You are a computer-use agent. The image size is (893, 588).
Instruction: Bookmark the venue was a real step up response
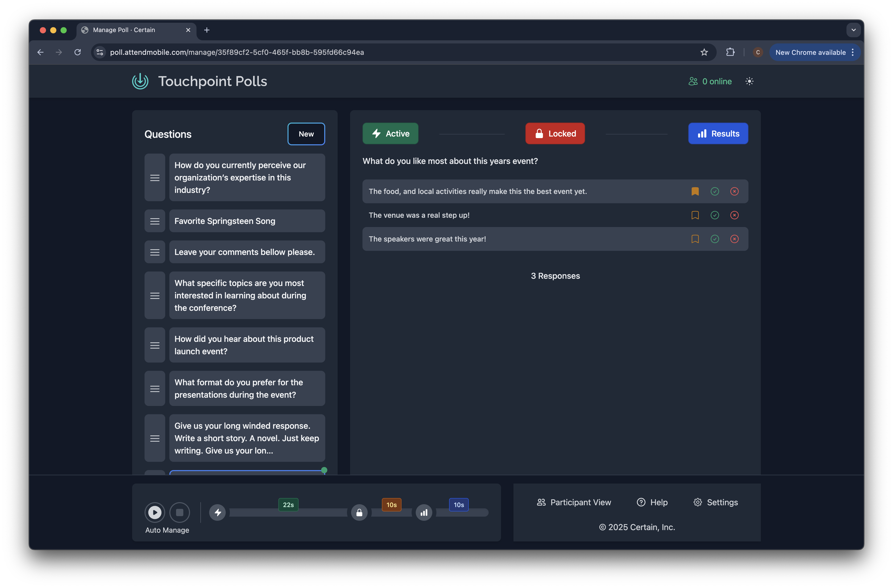[x=695, y=215]
